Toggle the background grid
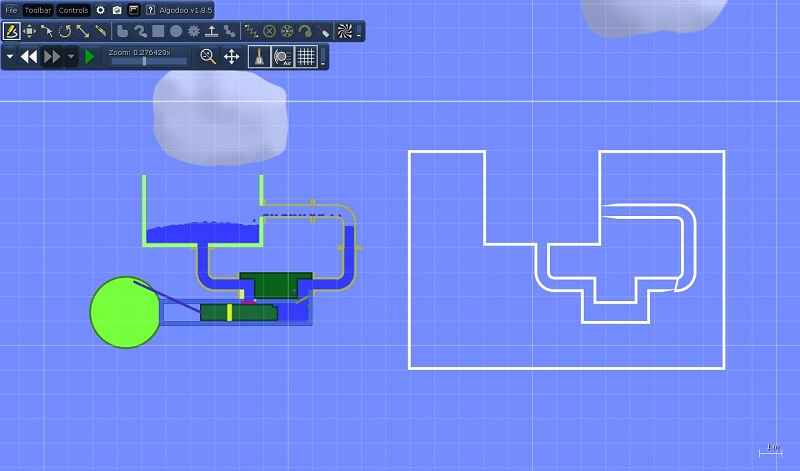800x471 pixels. tap(306, 57)
